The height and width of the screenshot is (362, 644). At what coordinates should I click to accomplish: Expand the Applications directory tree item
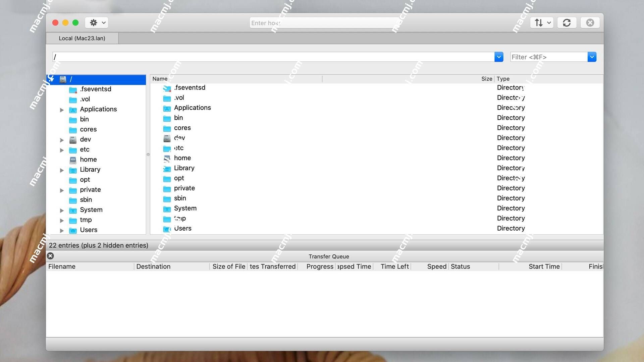[62, 109]
